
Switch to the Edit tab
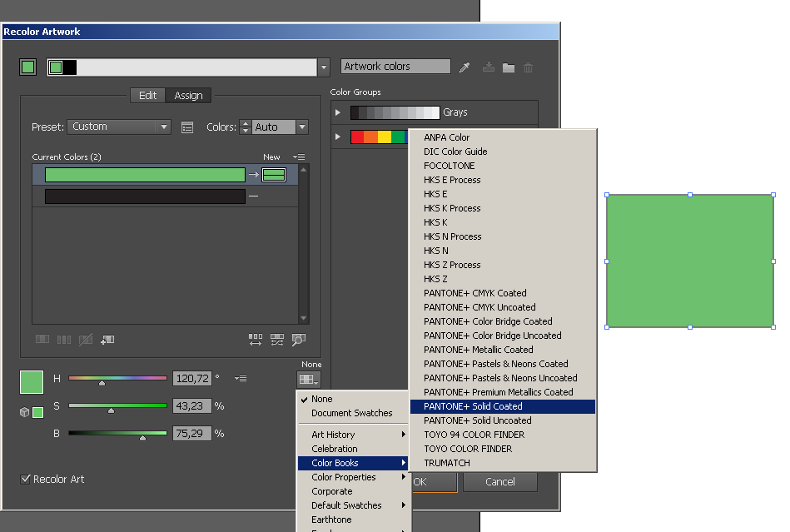pyautogui.click(x=147, y=95)
